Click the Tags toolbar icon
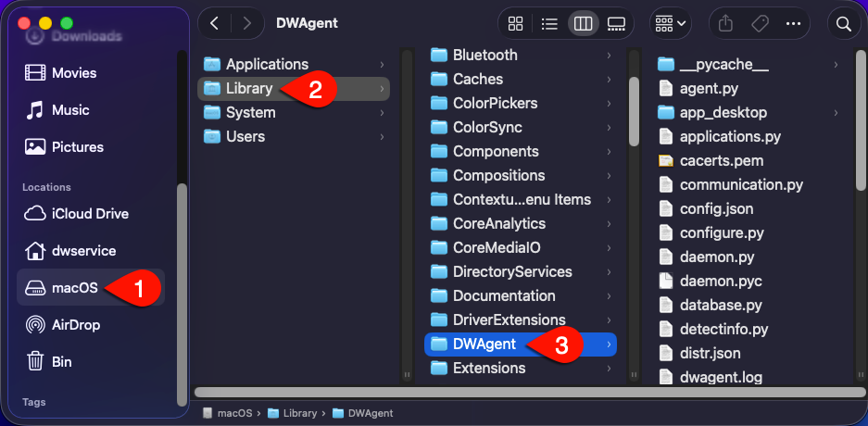 point(760,23)
